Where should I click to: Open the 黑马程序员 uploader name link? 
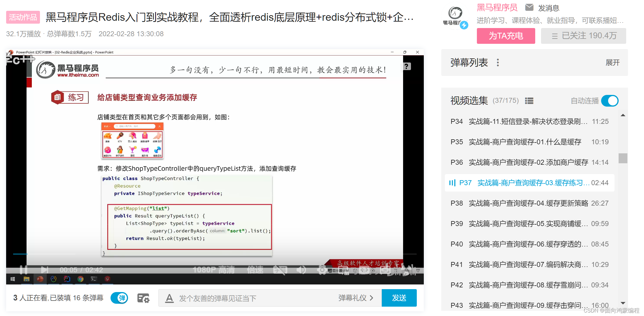(x=497, y=8)
